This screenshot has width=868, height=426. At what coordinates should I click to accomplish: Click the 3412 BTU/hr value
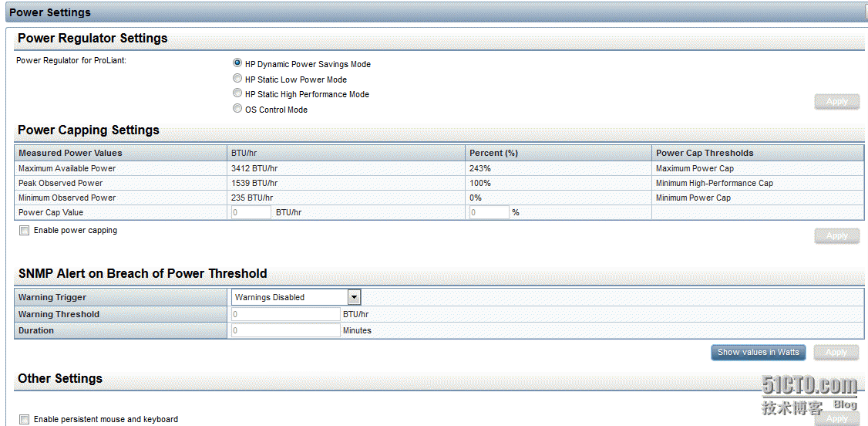tap(254, 168)
